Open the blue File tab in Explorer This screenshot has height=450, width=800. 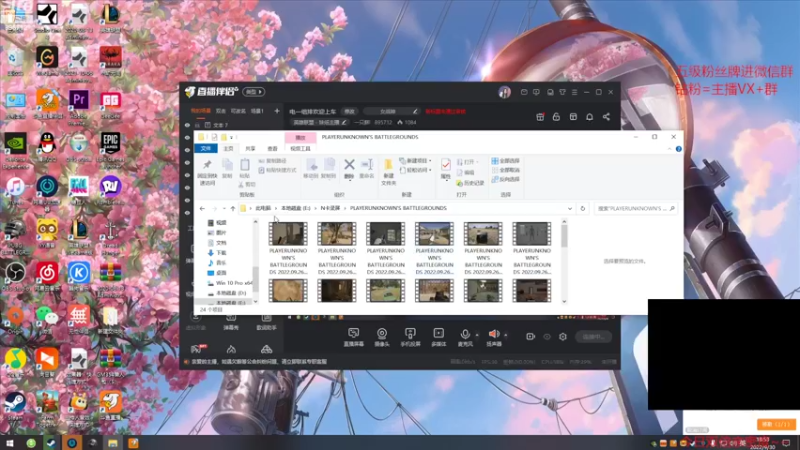coord(203,148)
